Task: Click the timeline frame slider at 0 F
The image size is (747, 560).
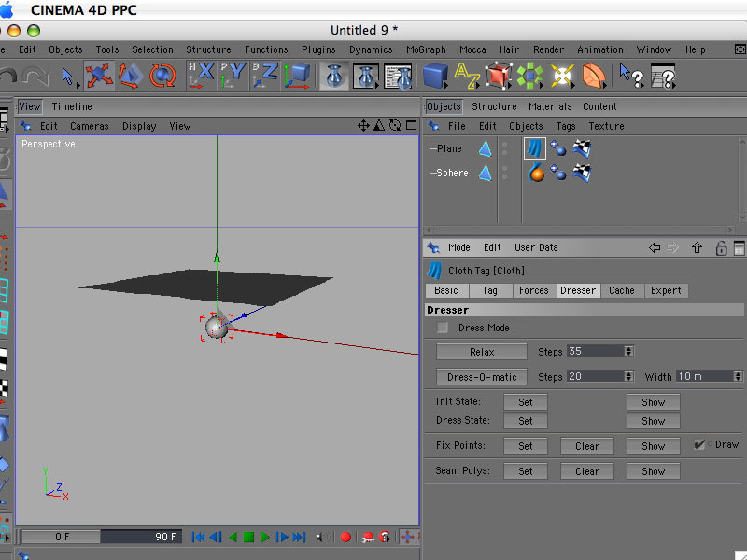Action: [61, 537]
